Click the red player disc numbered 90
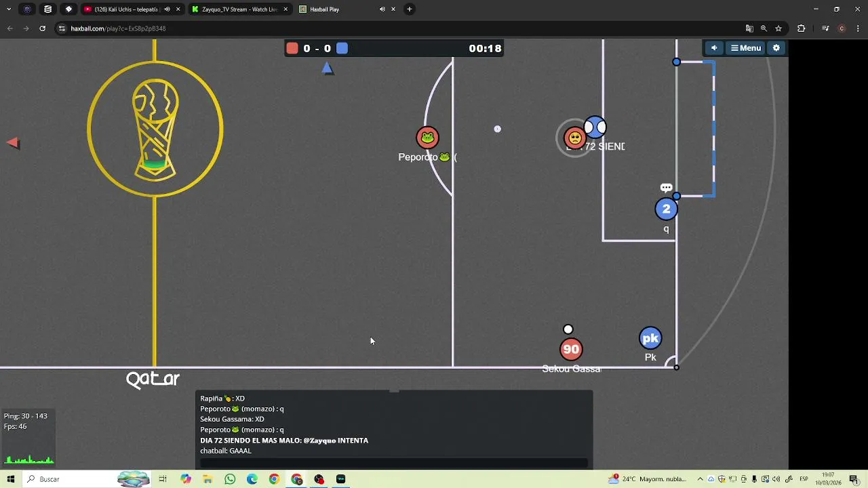Image resolution: width=868 pixels, height=488 pixels. (571, 349)
